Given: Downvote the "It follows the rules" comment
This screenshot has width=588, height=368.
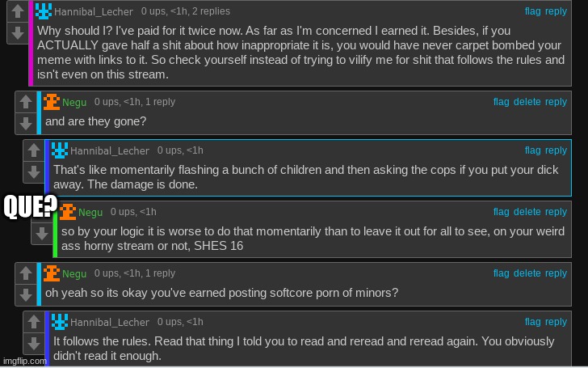Looking at the screenshot, I should pos(34,343).
